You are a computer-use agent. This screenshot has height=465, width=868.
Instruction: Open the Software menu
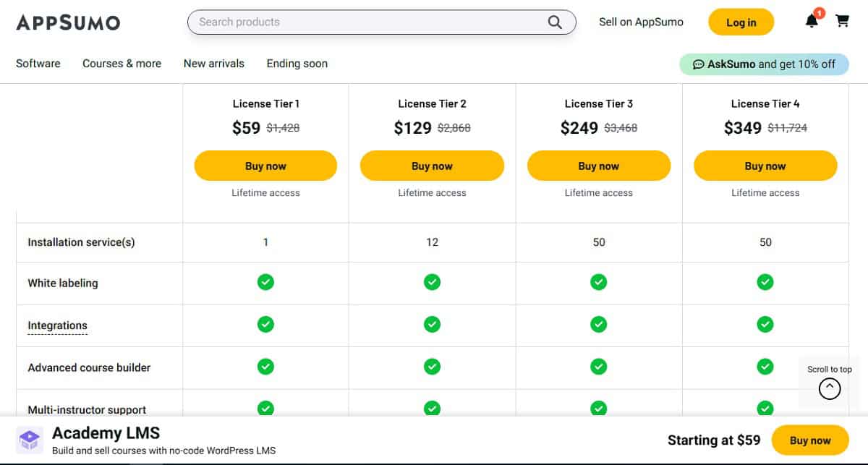click(38, 64)
